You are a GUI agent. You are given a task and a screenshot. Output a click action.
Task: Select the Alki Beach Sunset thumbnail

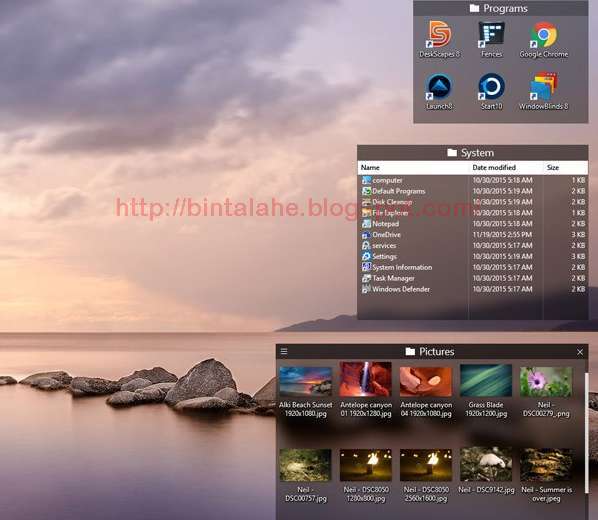click(x=305, y=381)
